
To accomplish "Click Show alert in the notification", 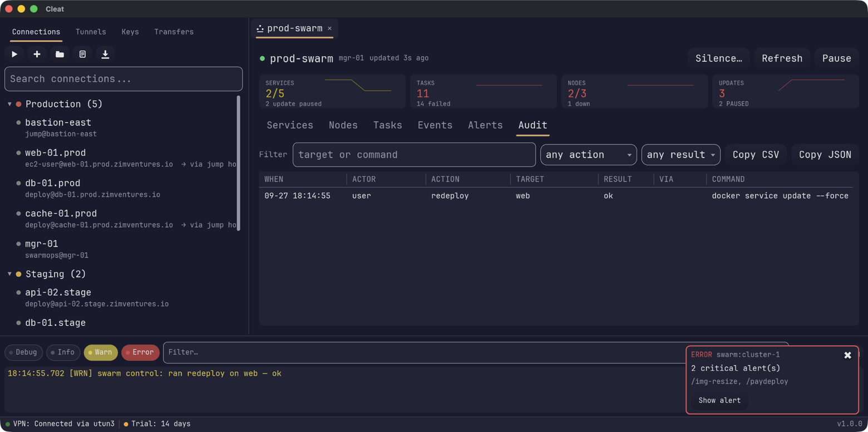I will coord(719,400).
